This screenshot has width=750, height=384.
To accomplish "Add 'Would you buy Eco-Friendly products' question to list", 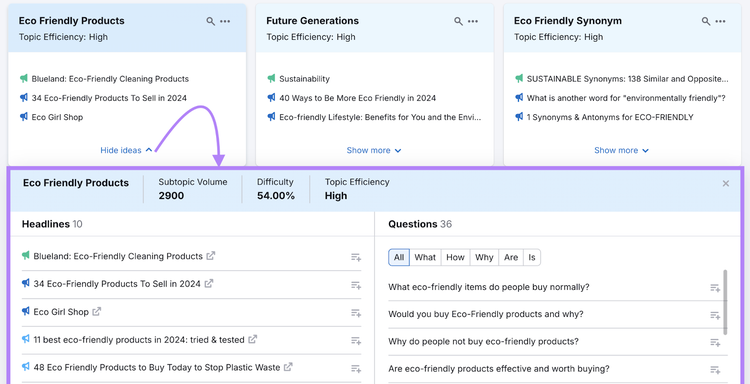I will coord(715,315).
